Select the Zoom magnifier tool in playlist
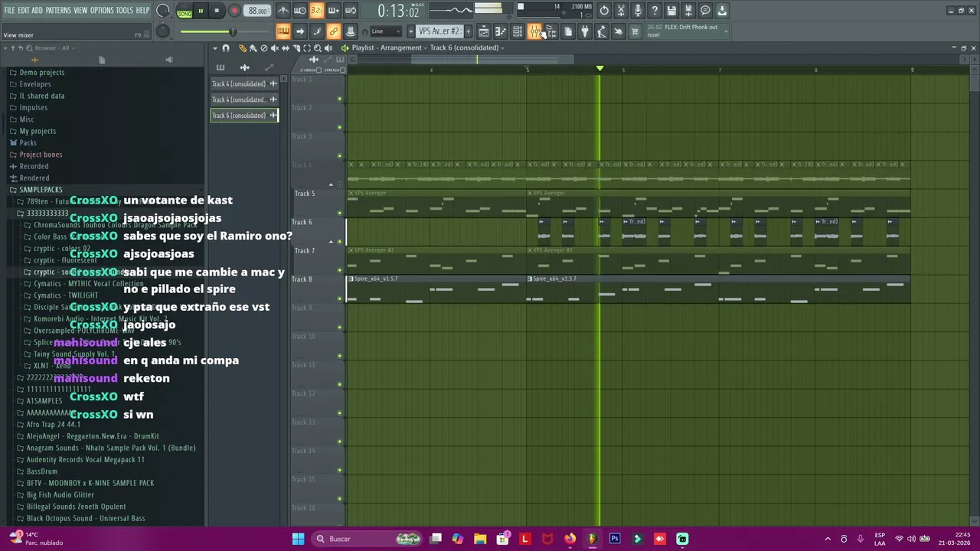 click(x=318, y=48)
